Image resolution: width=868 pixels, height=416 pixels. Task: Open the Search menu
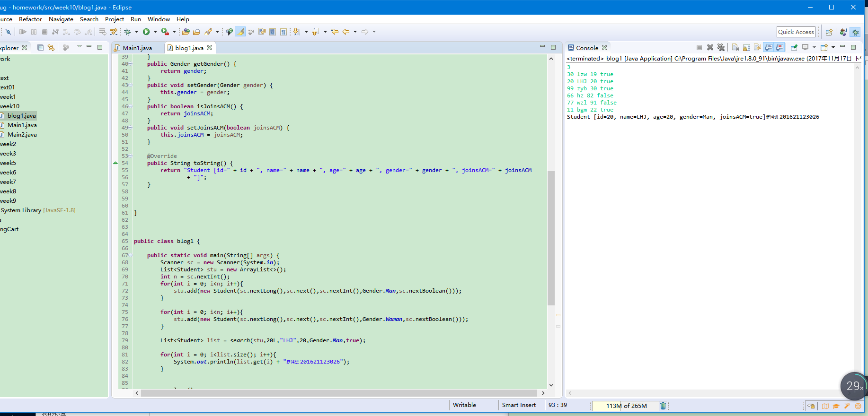[x=89, y=19]
